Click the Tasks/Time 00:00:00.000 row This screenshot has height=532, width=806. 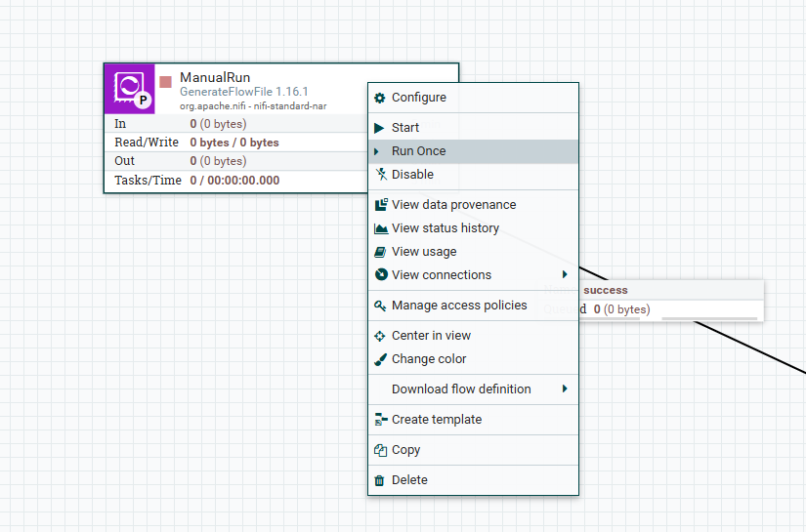236,181
